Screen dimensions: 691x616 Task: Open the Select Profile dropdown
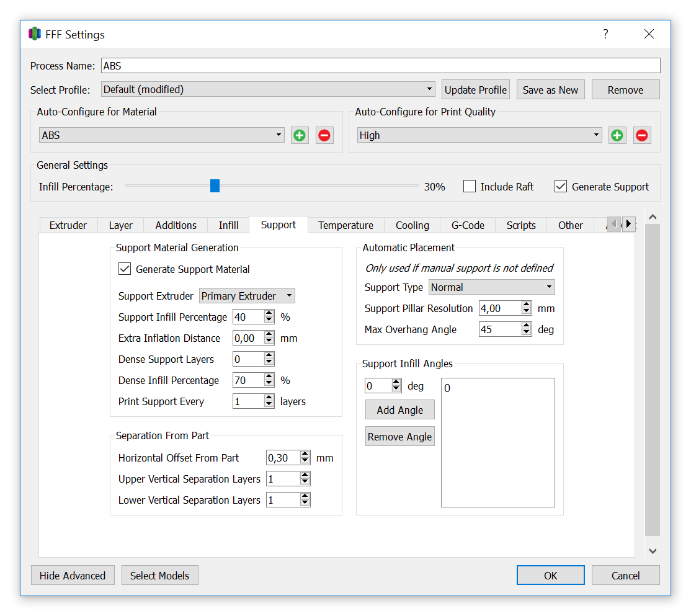pyautogui.click(x=268, y=89)
